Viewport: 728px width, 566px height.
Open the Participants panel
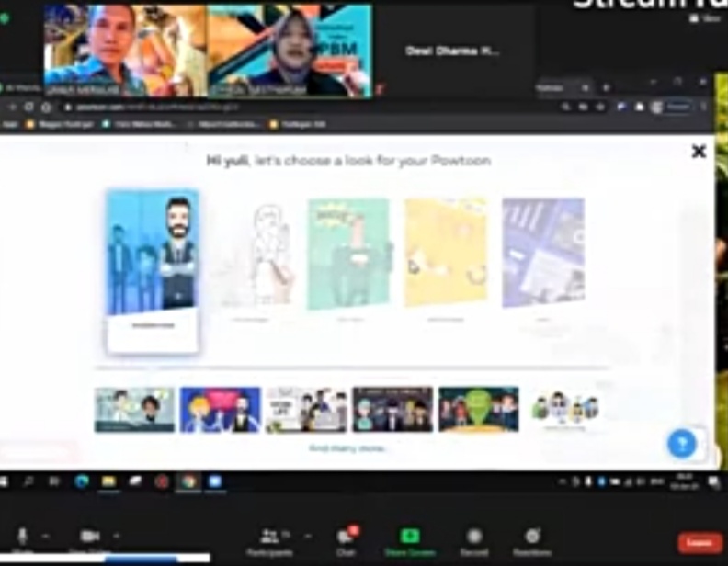click(270, 542)
